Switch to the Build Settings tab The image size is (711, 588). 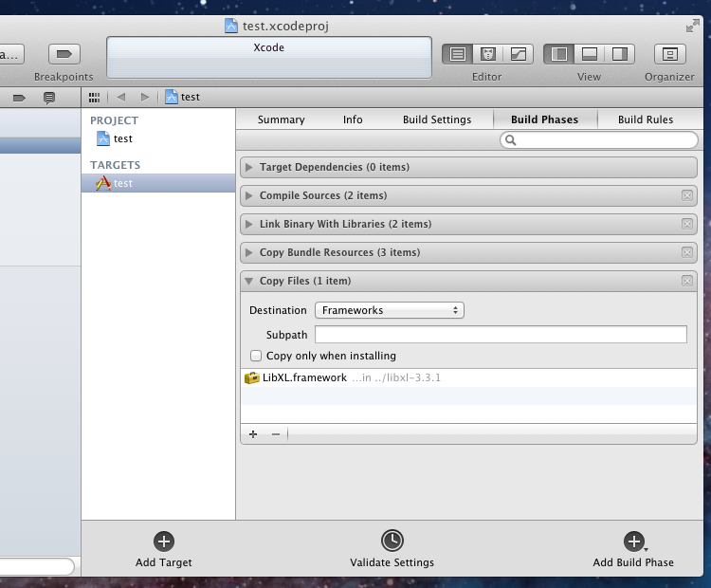[437, 119]
